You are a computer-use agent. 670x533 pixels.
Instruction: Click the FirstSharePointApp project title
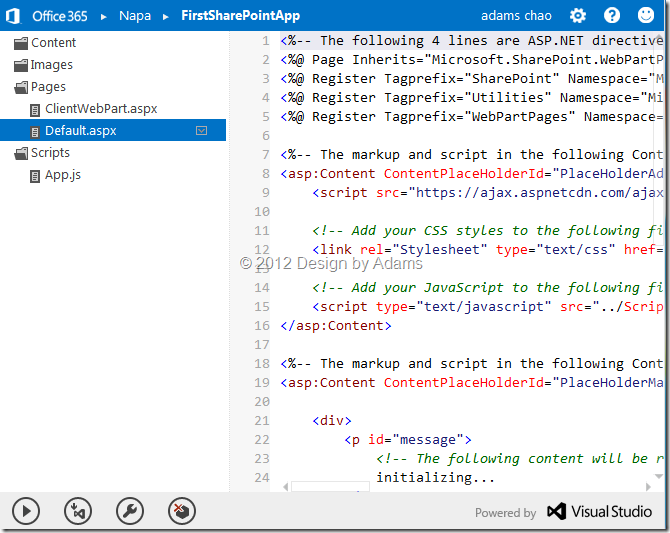click(x=240, y=16)
